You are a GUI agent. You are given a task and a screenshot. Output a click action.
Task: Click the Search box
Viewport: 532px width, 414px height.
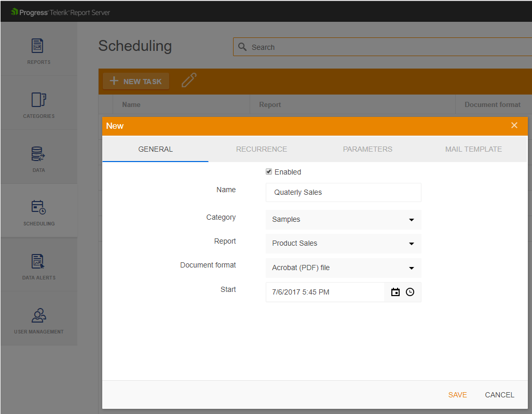point(383,47)
